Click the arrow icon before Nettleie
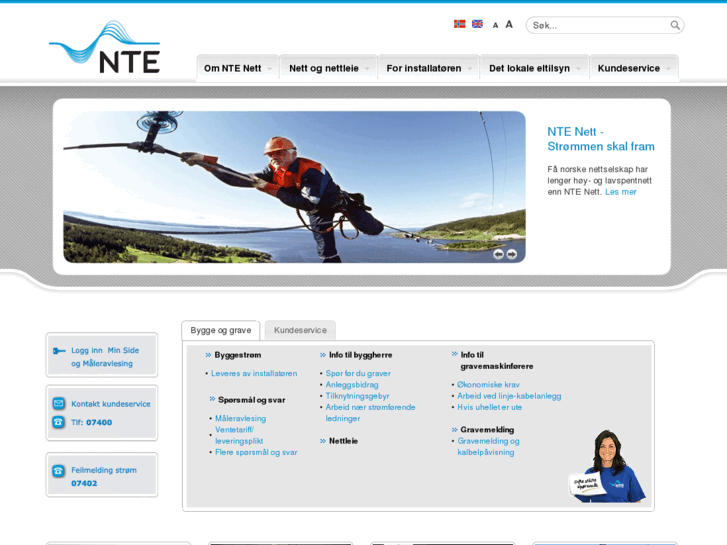The image size is (727, 545). (323, 441)
